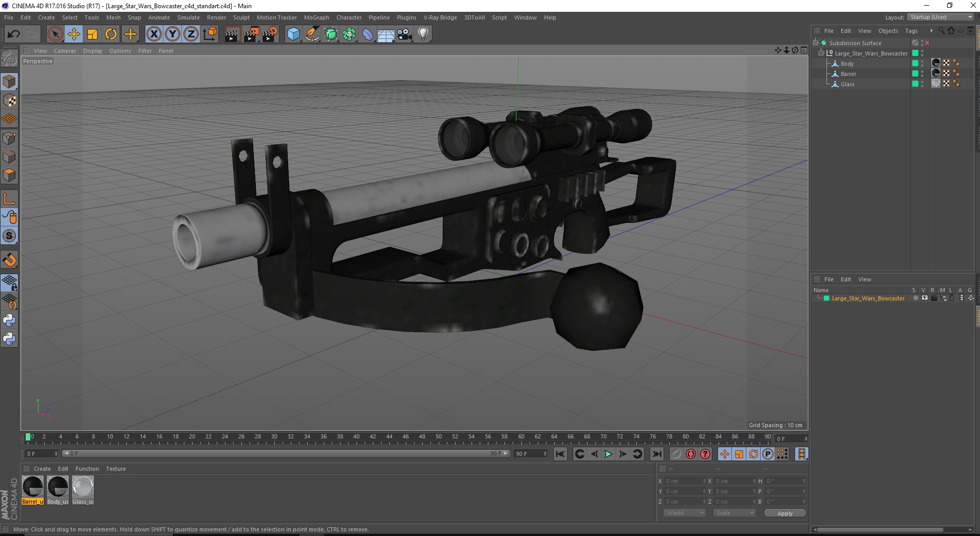
Task: Click Make Editable icon in left sidebar
Action: pyautogui.click(x=9, y=59)
